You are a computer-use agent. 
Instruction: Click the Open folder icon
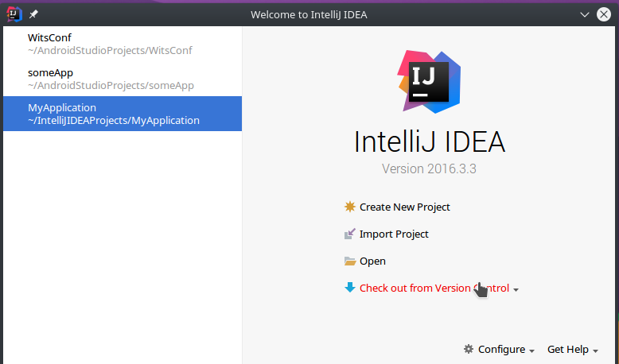tap(350, 261)
